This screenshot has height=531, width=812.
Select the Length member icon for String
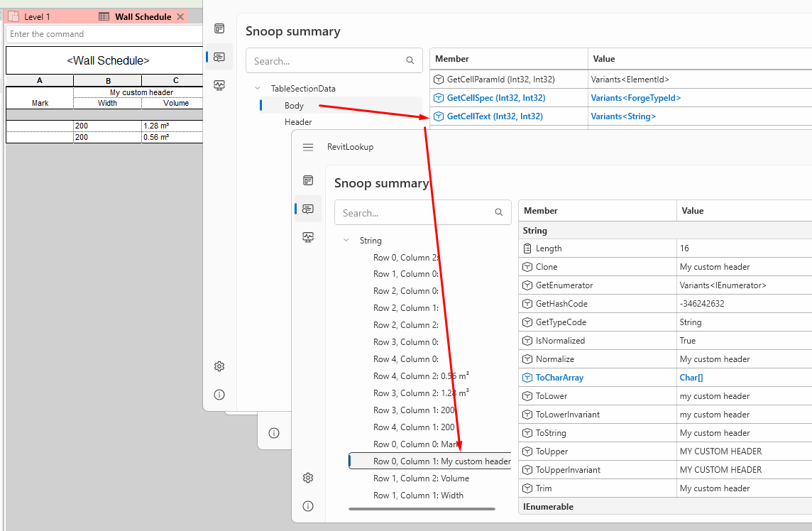tap(527, 248)
